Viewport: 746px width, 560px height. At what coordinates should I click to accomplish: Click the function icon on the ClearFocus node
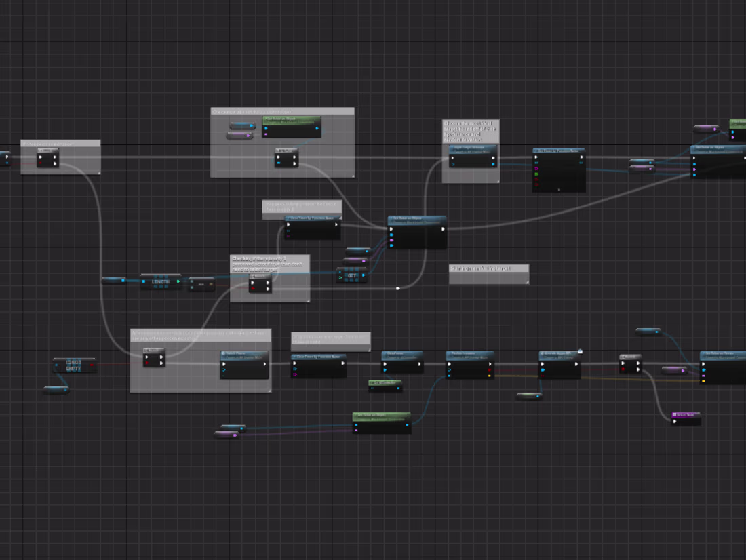pyautogui.click(x=385, y=353)
